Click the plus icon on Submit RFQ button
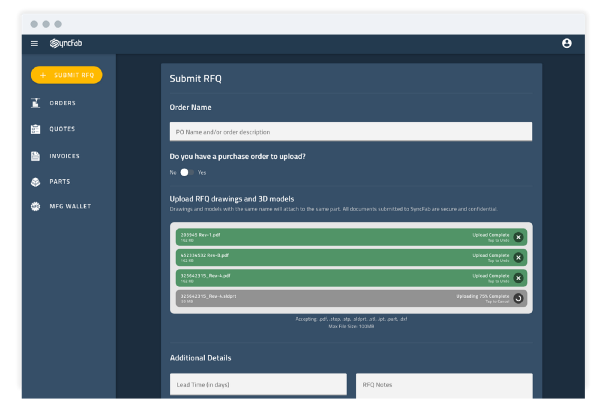 (43, 75)
